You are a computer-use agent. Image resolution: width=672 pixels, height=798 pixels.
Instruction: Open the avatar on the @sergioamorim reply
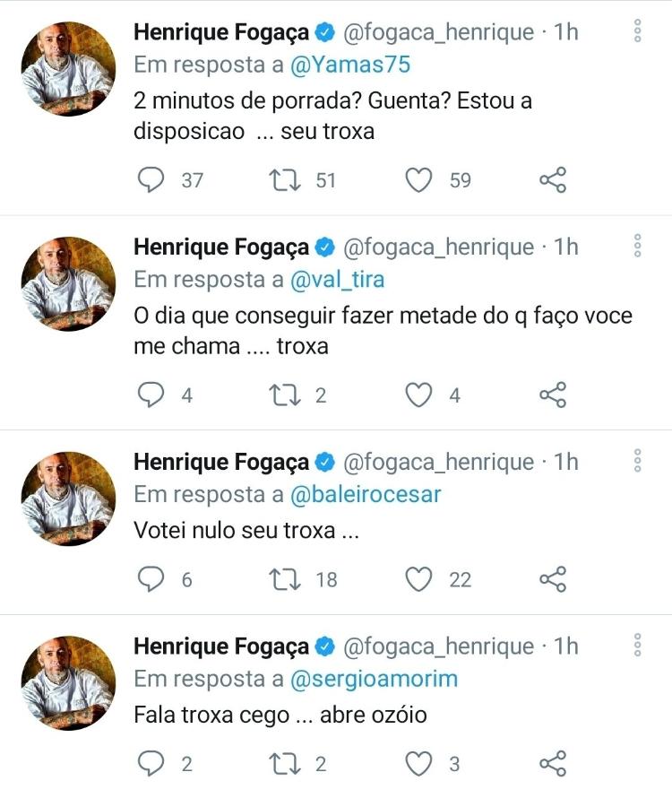68,681
